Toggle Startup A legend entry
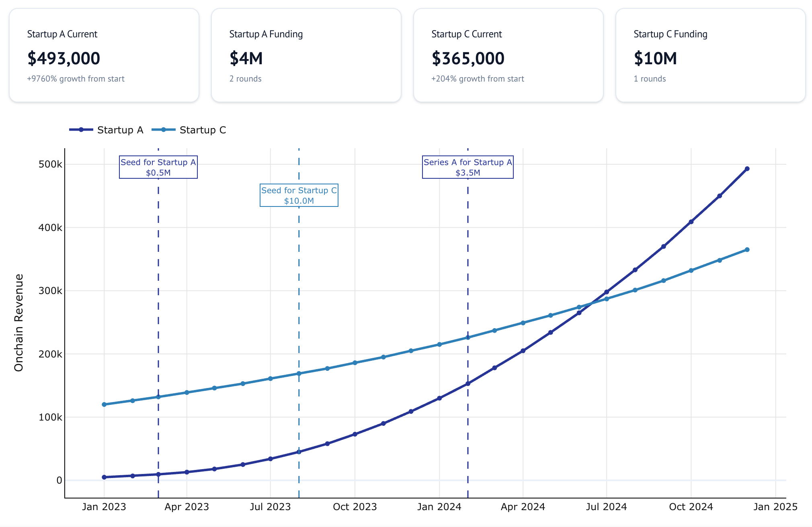 coord(120,130)
